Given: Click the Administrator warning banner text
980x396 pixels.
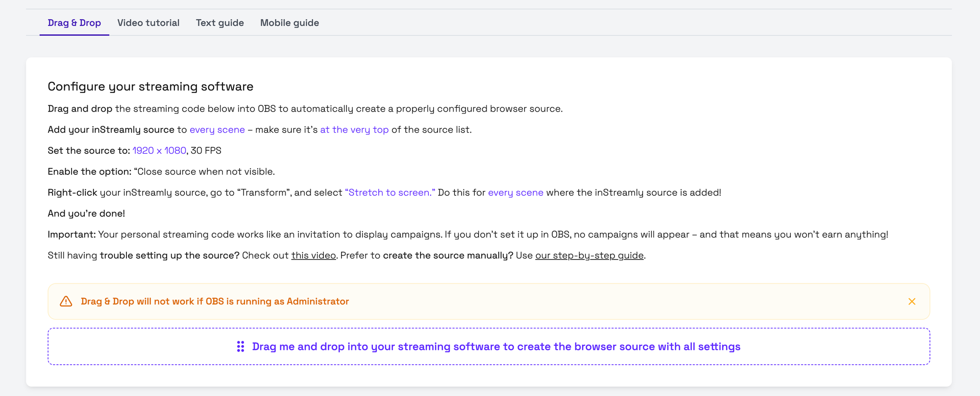Looking at the screenshot, I should 215,302.
